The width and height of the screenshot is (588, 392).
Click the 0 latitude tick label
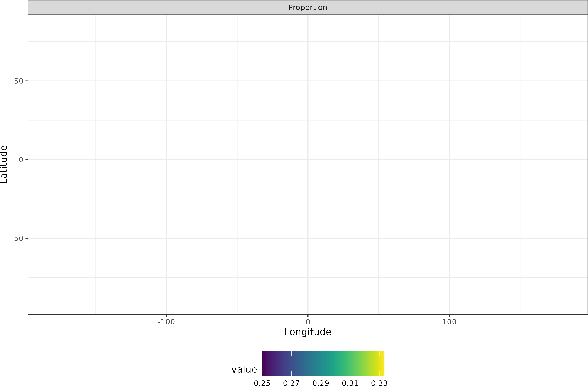click(21, 160)
